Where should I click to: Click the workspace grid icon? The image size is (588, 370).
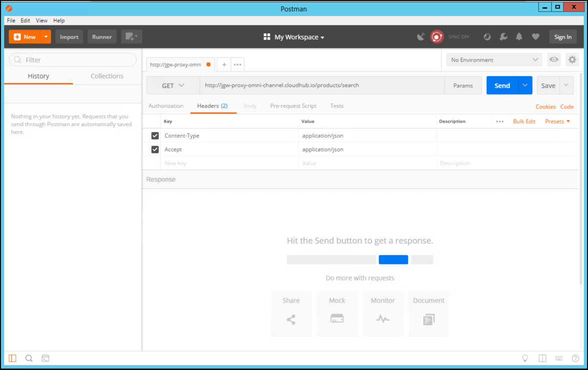(x=267, y=37)
